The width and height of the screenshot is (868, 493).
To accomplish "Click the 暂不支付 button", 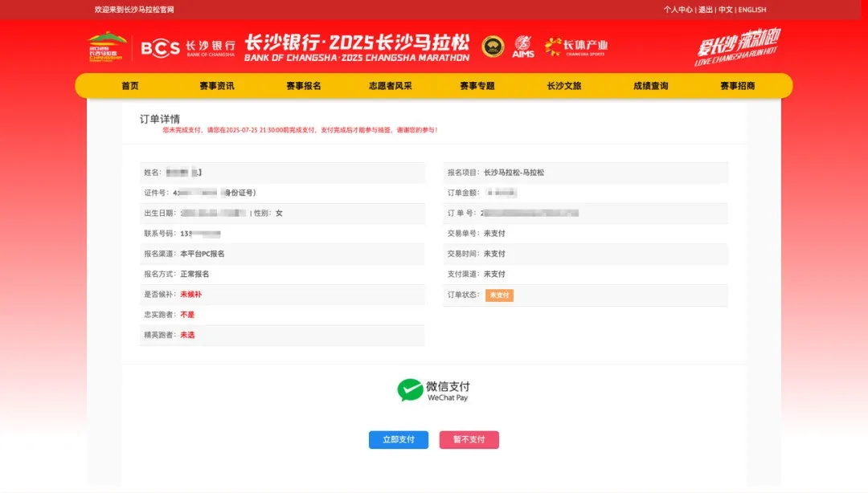I will tap(469, 439).
